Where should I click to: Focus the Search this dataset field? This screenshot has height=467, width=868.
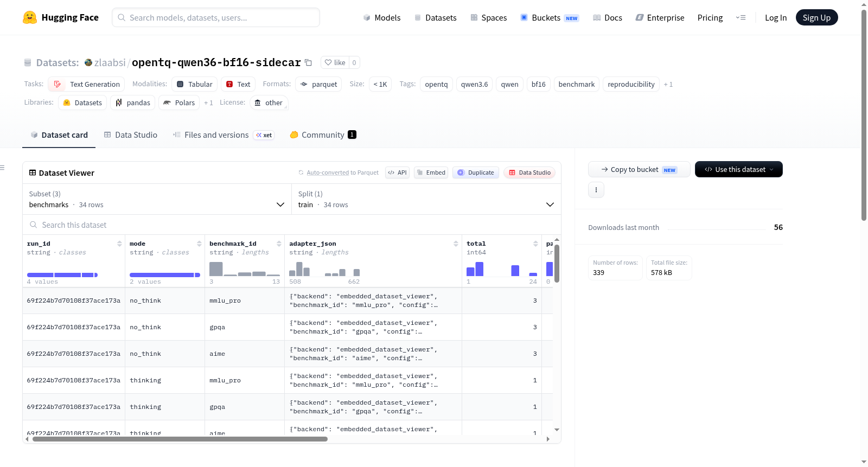pyautogui.click(x=292, y=225)
